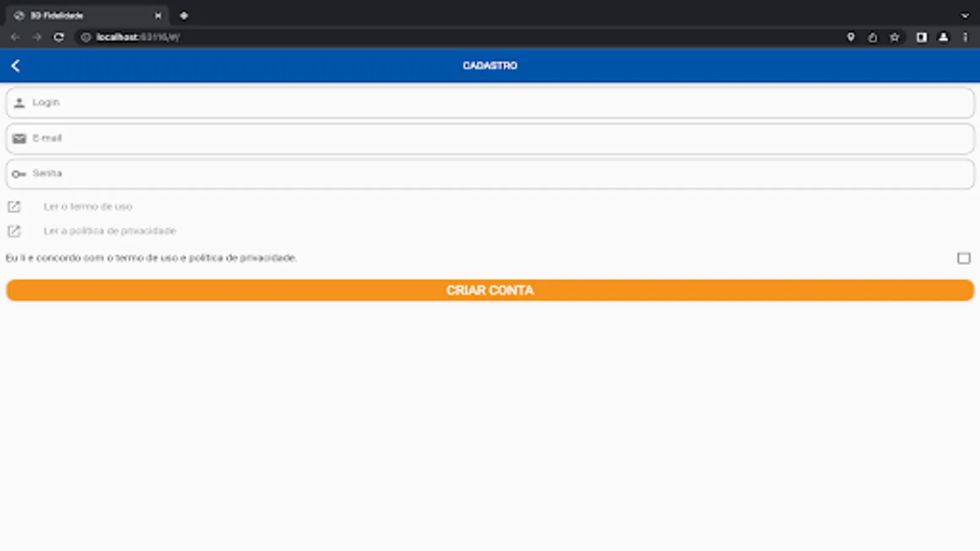The width and height of the screenshot is (980, 551).
Task: Click the CADASTRO header title
Action: point(490,66)
